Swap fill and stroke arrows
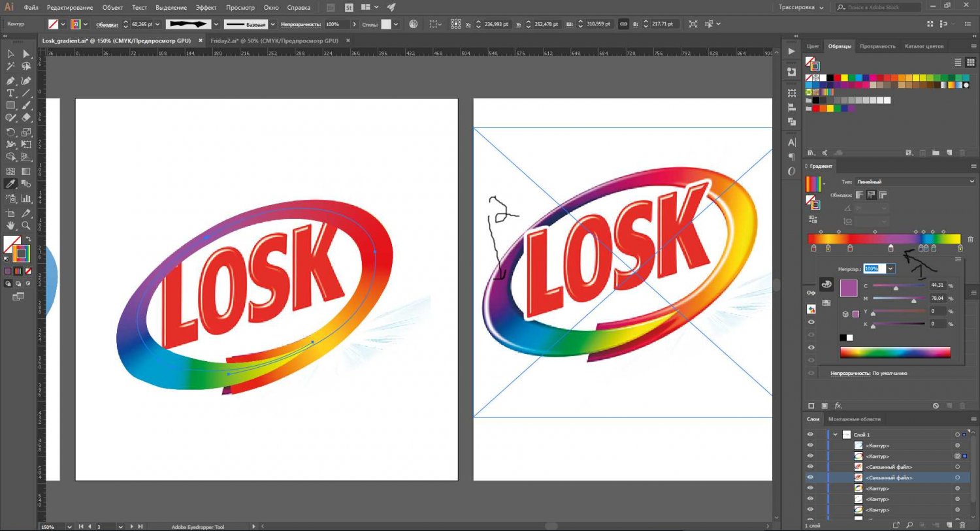 point(28,240)
